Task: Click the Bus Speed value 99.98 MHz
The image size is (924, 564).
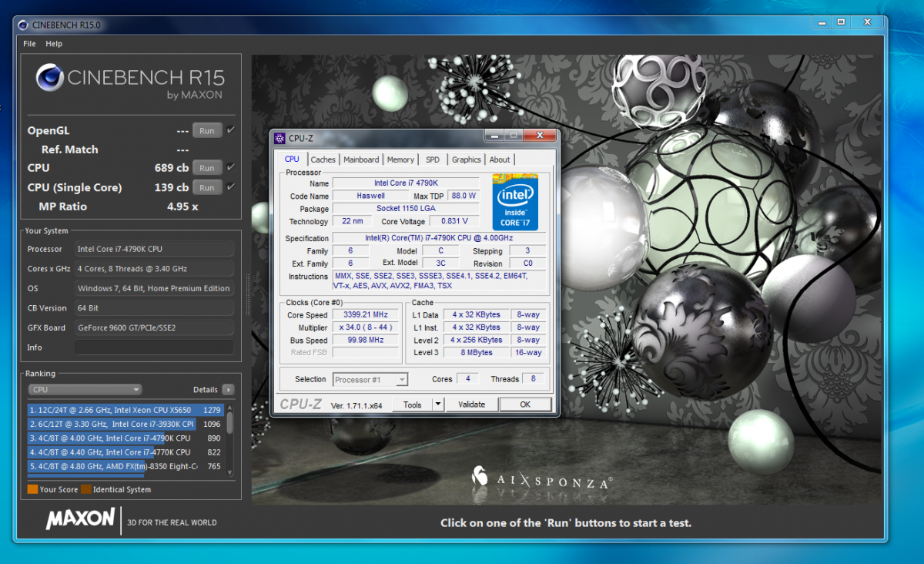Action: click(x=367, y=340)
